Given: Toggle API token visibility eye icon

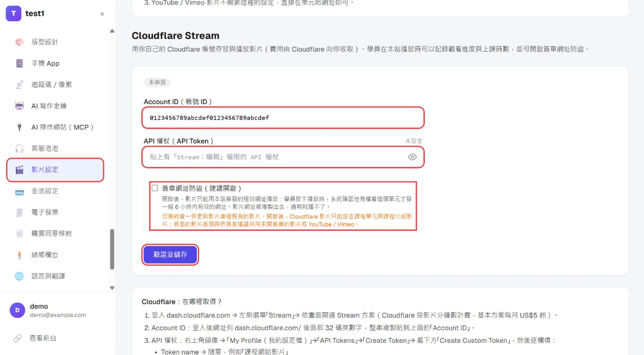Looking at the screenshot, I should 412,157.
